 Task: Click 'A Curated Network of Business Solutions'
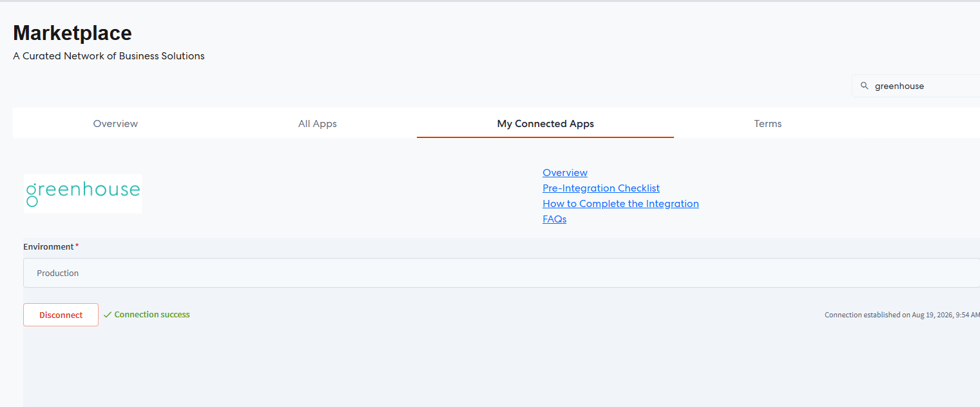[x=109, y=56]
